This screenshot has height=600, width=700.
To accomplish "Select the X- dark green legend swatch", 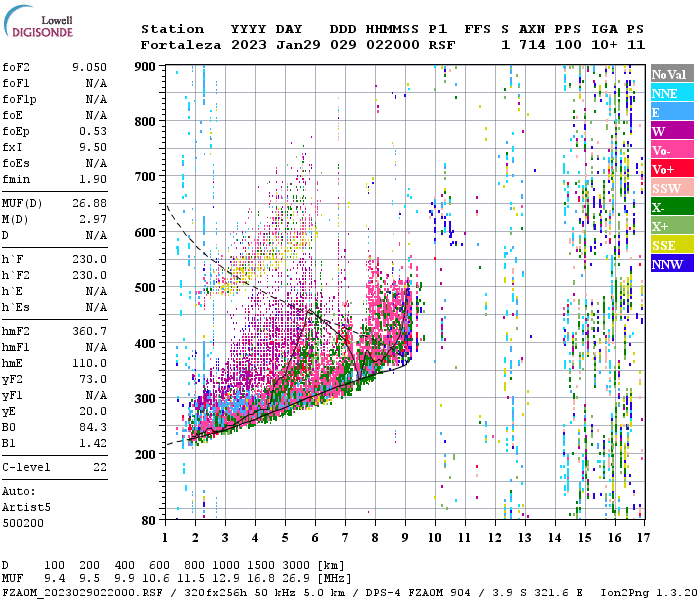I will point(672,207).
